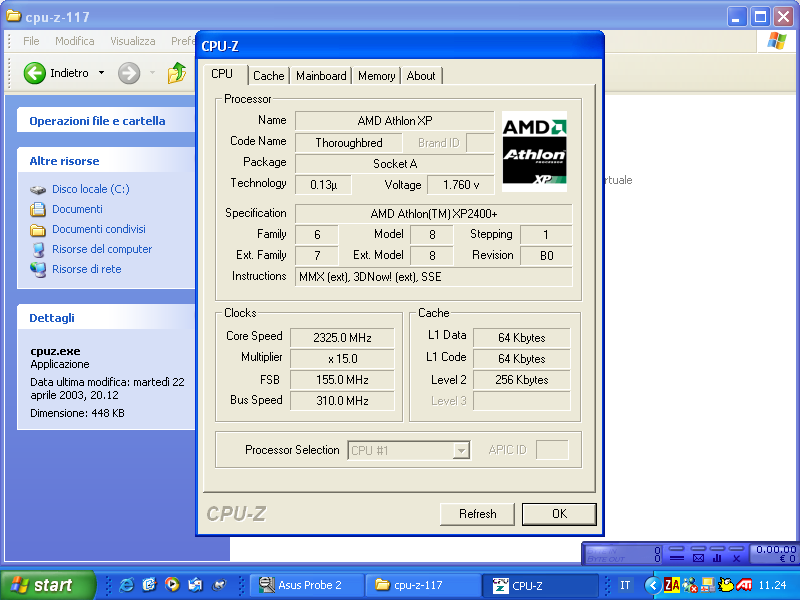Open Risorse del computer link

click(x=102, y=249)
